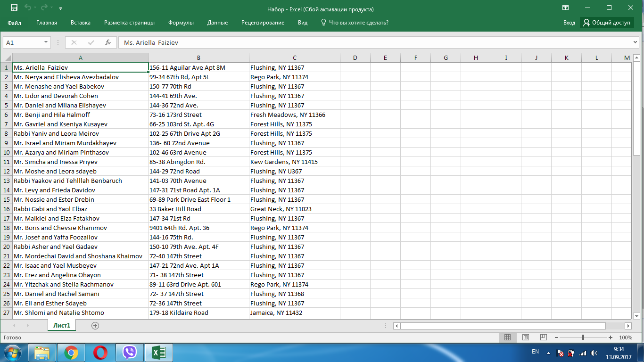Switch to Page Break Preview in the status bar
Viewport: 644px width, 362px height.
[543, 337]
